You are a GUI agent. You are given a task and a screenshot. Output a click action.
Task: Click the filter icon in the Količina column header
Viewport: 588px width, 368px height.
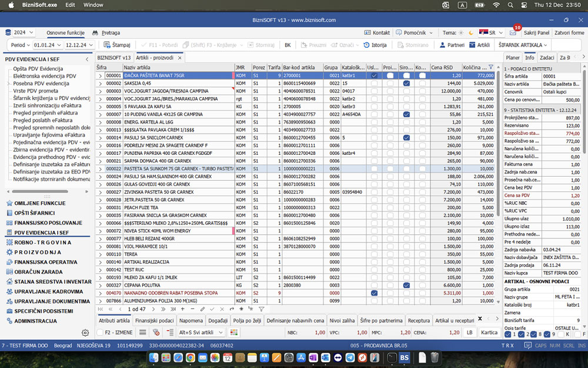point(492,67)
